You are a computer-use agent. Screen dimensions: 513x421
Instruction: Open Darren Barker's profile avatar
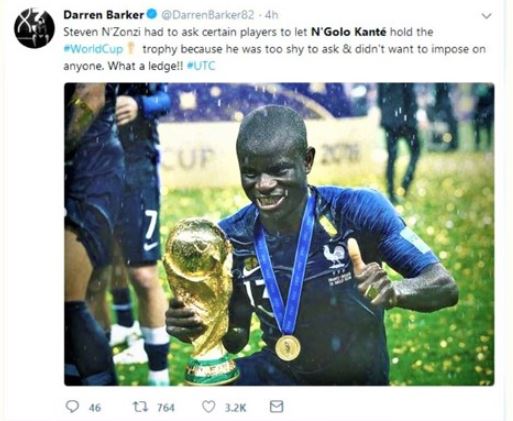click(x=34, y=28)
